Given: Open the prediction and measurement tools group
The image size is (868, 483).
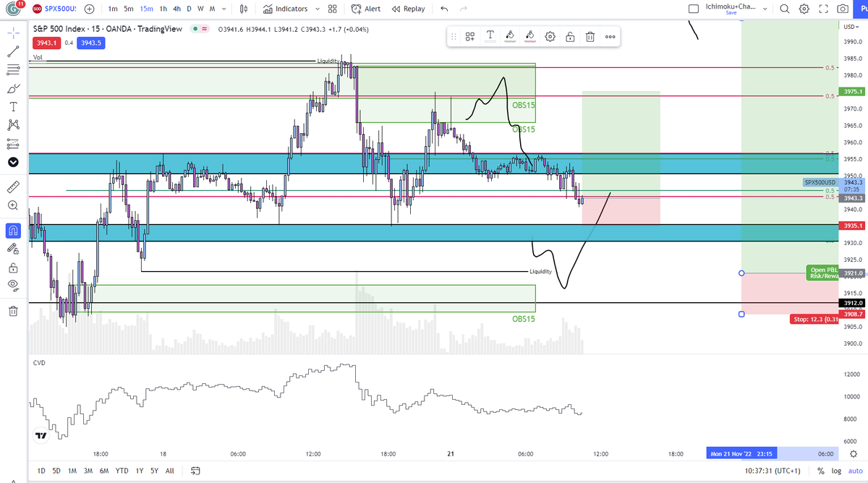Looking at the screenshot, I should coord(13,143).
